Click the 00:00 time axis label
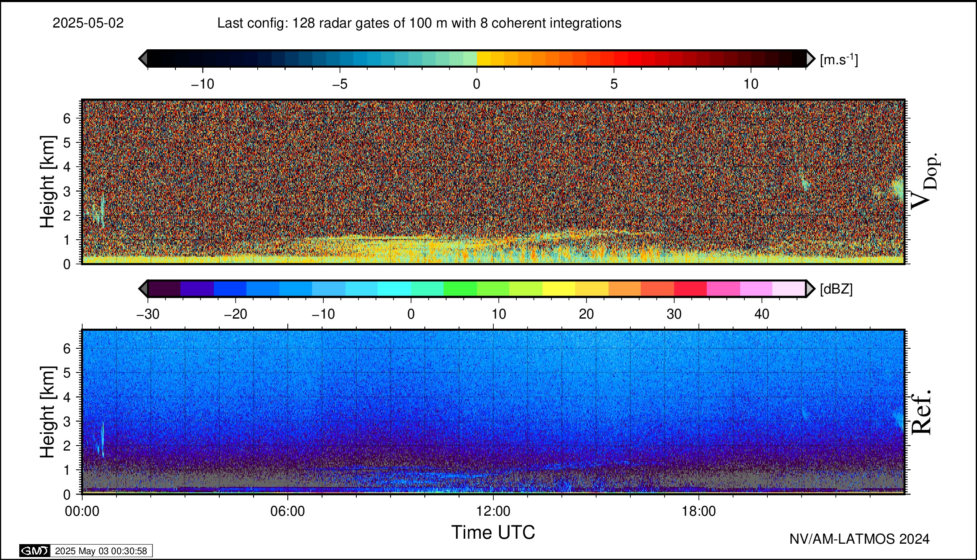This screenshot has height=560, width=977. coord(82,511)
